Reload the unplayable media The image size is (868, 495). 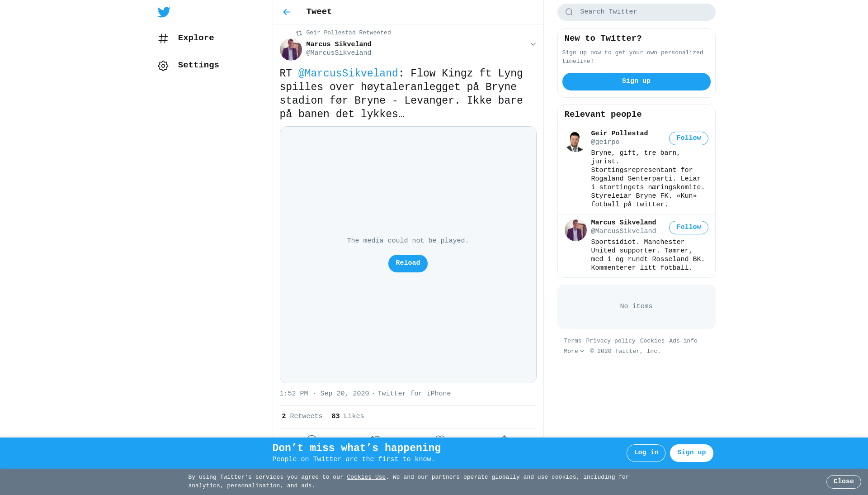coord(408,263)
